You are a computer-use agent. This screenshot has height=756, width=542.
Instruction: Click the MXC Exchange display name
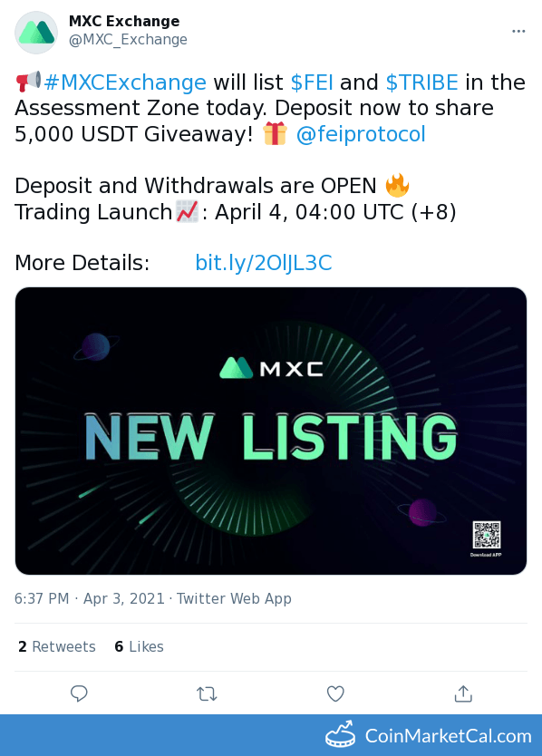point(124,21)
